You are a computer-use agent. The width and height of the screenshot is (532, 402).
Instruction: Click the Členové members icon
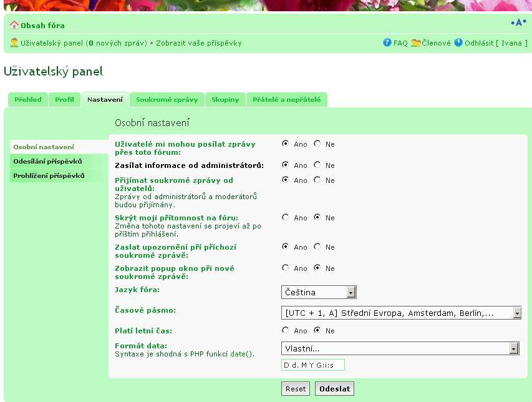click(x=415, y=43)
